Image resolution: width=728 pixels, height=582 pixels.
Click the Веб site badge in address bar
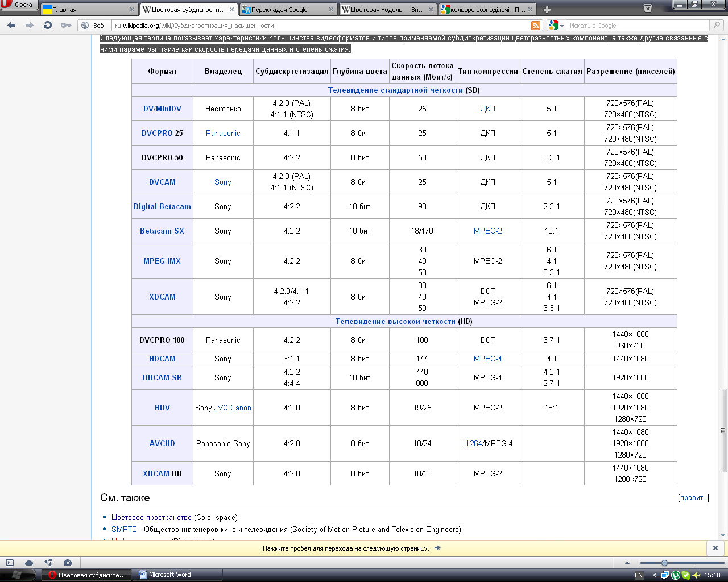tap(93, 26)
